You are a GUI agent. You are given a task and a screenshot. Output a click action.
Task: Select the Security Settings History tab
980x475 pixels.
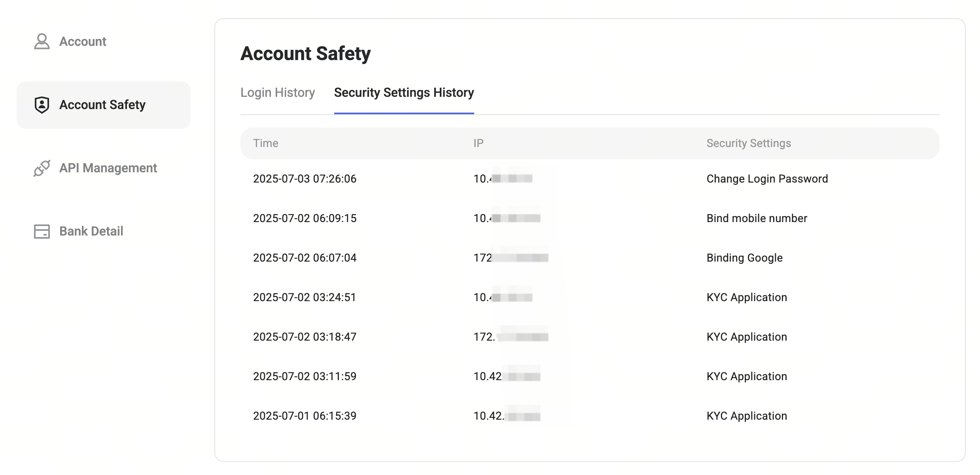[404, 92]
